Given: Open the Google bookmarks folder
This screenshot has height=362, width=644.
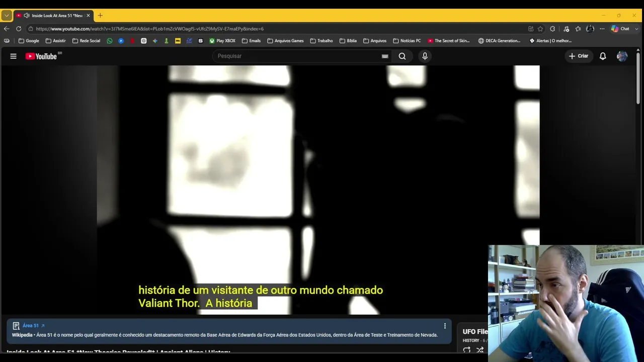Looking at the screenshot, I should 29,41.
